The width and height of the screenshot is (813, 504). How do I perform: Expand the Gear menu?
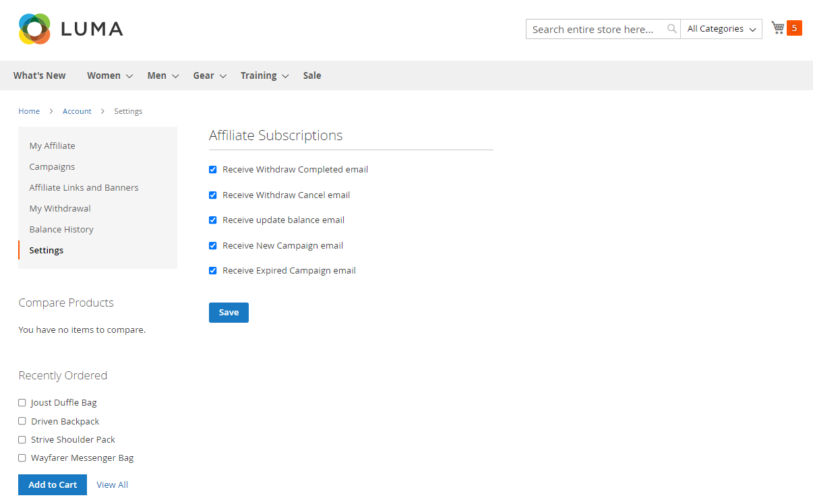[x=209, y=75]
